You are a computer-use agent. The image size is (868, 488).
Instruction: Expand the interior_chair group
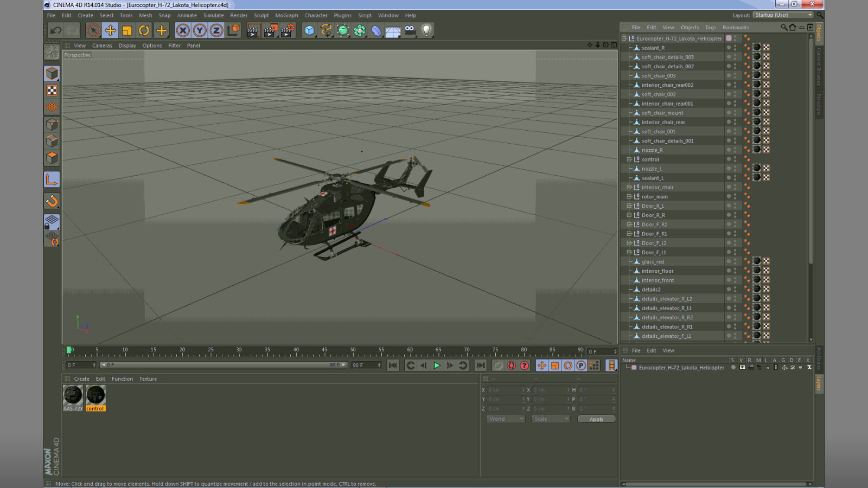(x=629, y=187)
